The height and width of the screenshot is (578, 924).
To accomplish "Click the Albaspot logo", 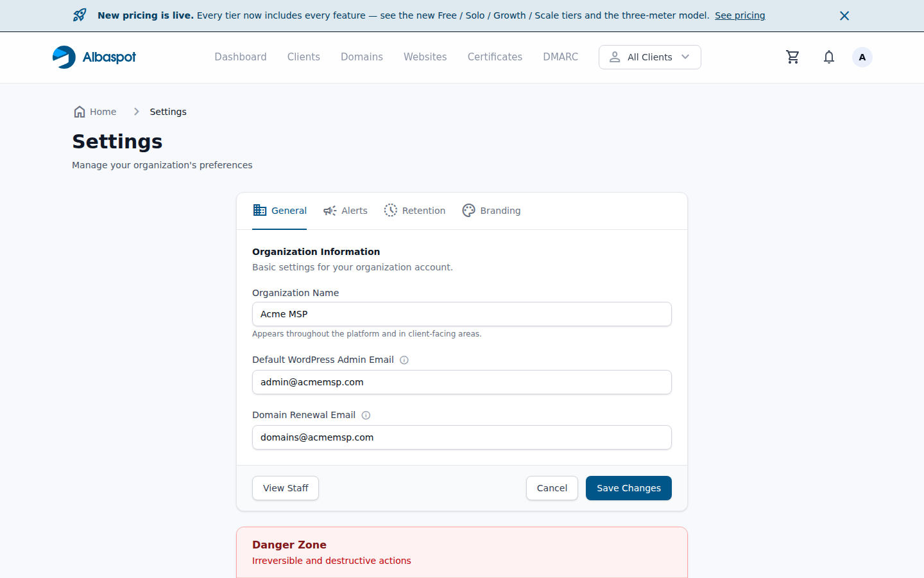I will pyautogui.click(x=94, y=57).
